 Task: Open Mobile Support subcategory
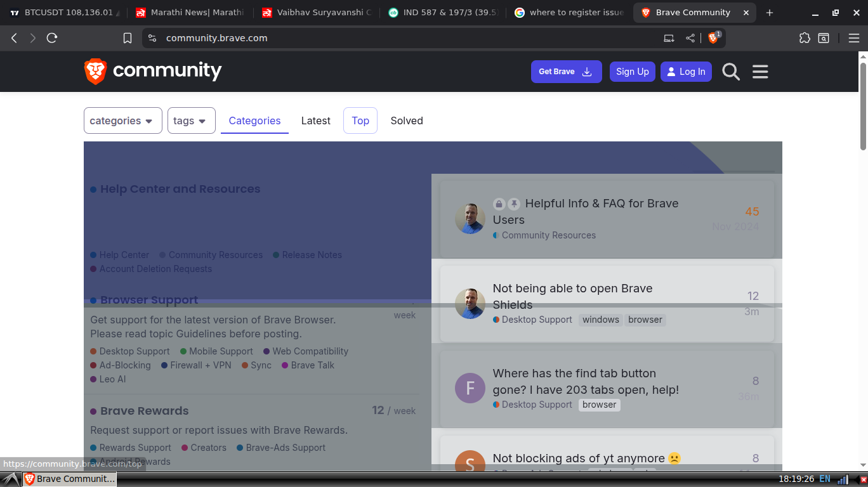pyautogui.click(x=221, y=351)
